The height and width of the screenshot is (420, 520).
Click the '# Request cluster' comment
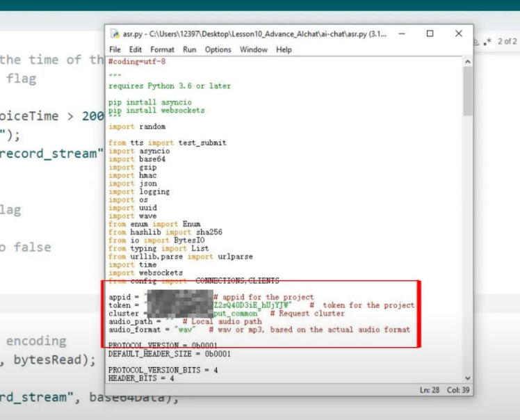307,314
